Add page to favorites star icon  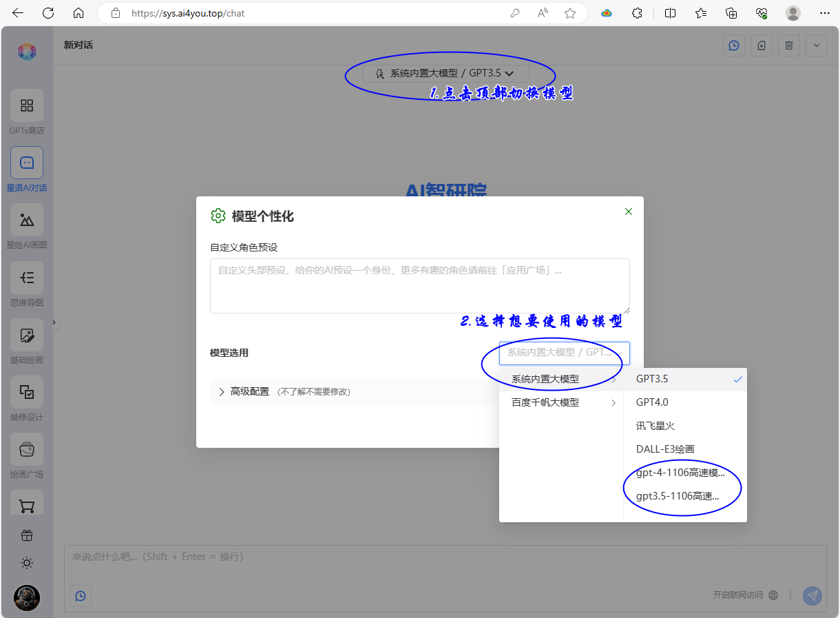pos(570,13)
